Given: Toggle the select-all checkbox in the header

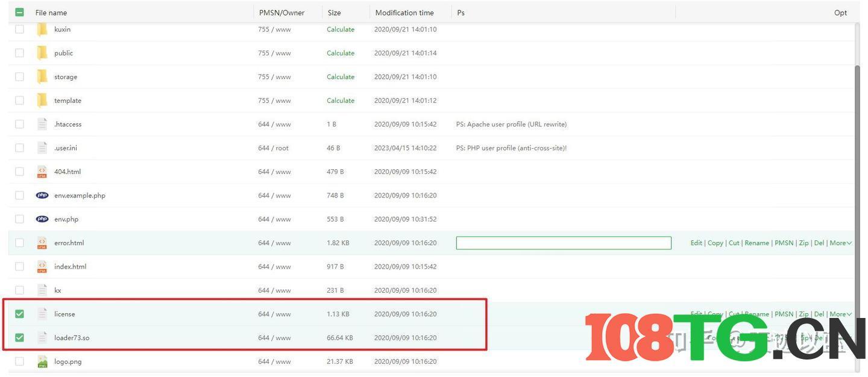Looking at the screenshot, I should tap(19, 11).
